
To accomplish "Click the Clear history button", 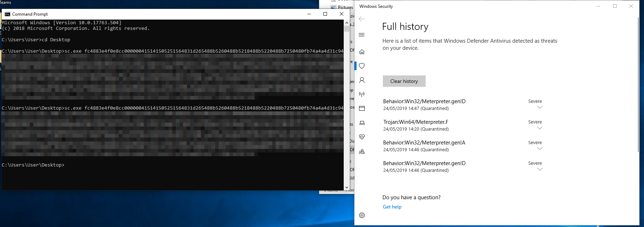I will (404, 81).
